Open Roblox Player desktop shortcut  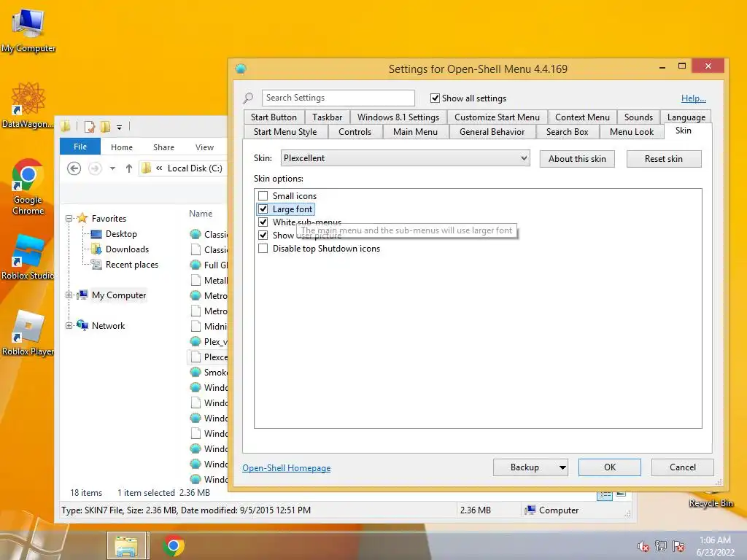tap(28, 333)
